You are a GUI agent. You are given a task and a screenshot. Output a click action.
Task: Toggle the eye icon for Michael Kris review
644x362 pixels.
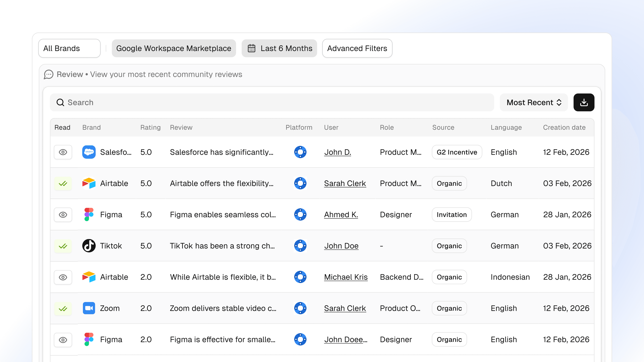pyautogui.click(x=63, y=277)
